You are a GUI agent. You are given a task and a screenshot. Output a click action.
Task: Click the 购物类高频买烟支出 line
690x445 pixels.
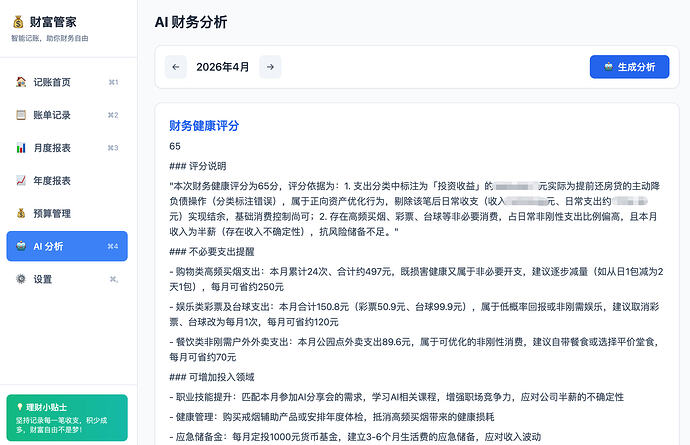pyautogui.click(x=416, y=279)
